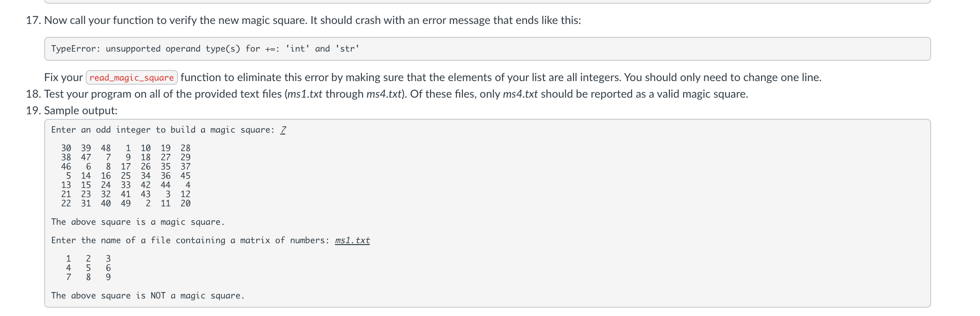Click the italic 'ms1.txt' in step 18
Viewport: 980px width, 316px height.
click(x=305, y=94)
